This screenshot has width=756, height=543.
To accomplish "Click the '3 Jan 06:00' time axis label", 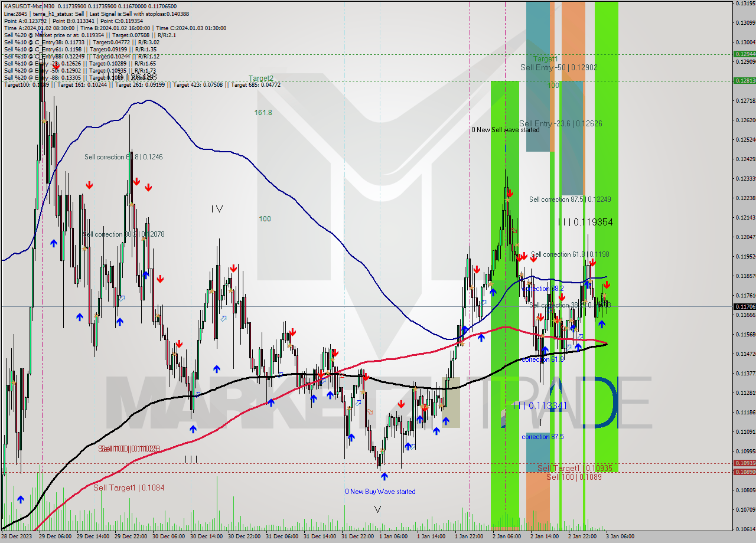I will click(620, 537).
